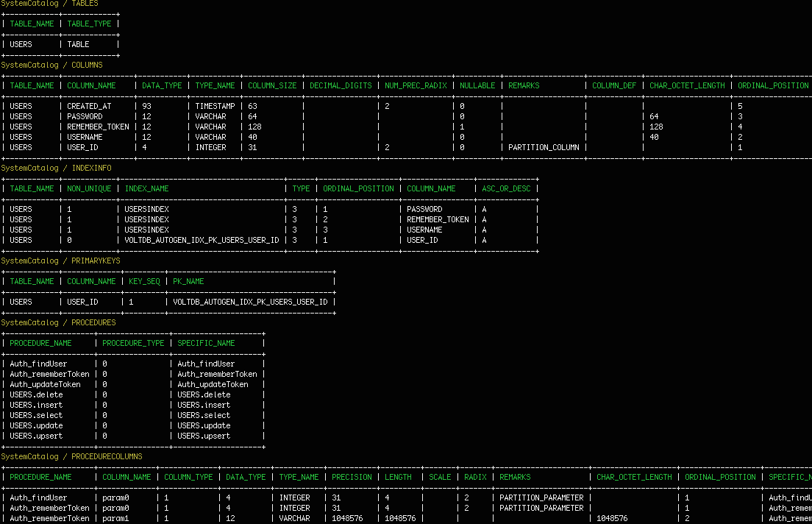The height and width of the screenshot is (524, 812).
Task: Click data type value 93
Action: pos(146,106)
